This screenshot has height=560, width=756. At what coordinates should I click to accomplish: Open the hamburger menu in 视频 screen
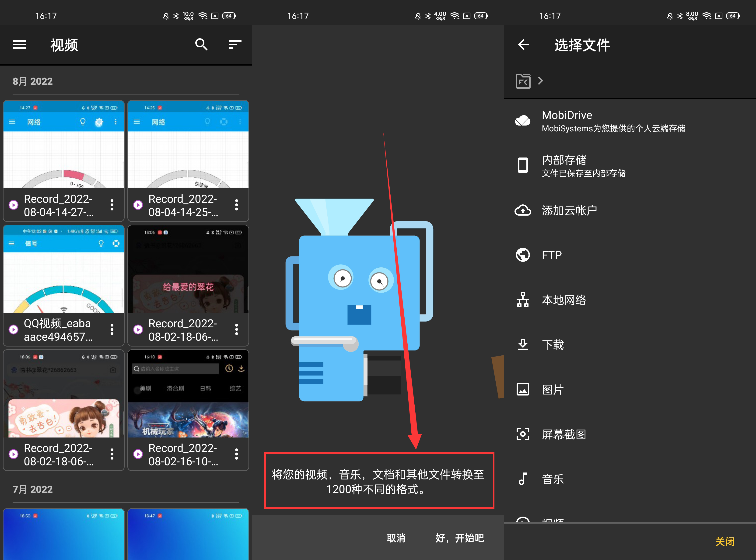click(19, 45)
